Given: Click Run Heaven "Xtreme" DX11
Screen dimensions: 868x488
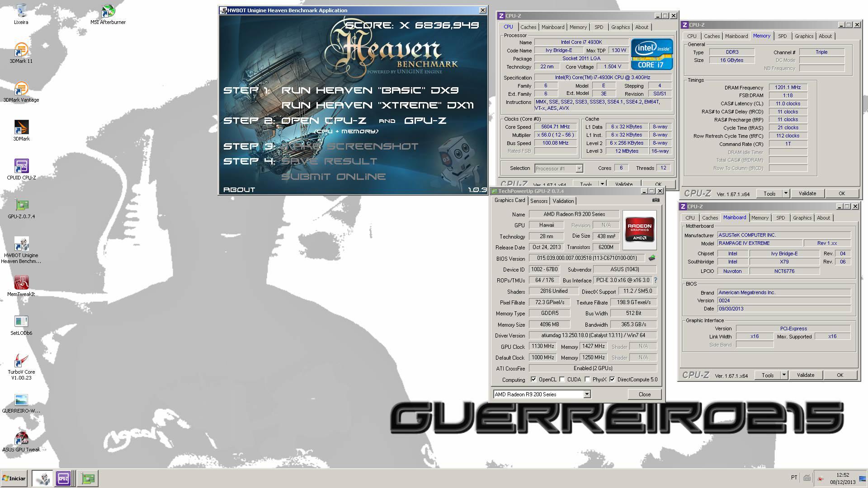Looking at the screenshot, I should coord(377,105).
